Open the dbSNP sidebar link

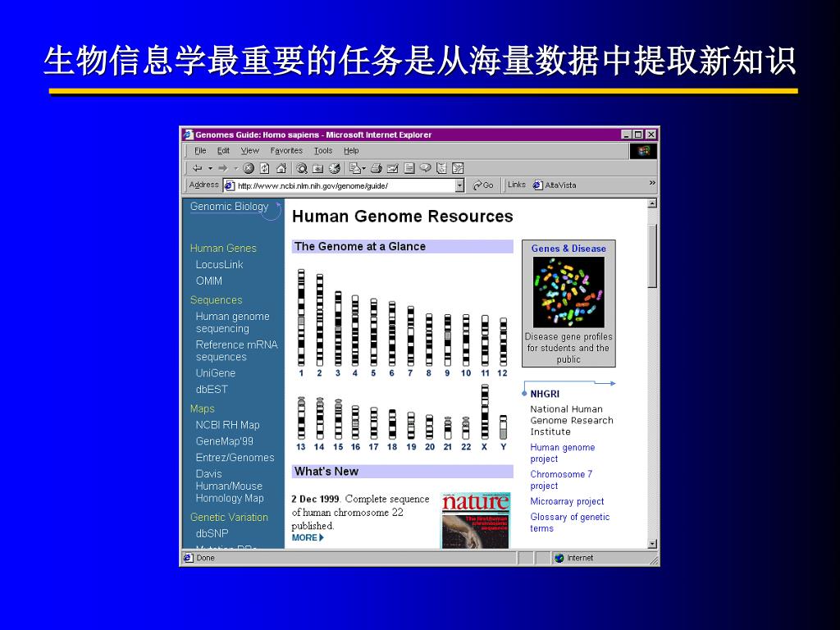212,533
